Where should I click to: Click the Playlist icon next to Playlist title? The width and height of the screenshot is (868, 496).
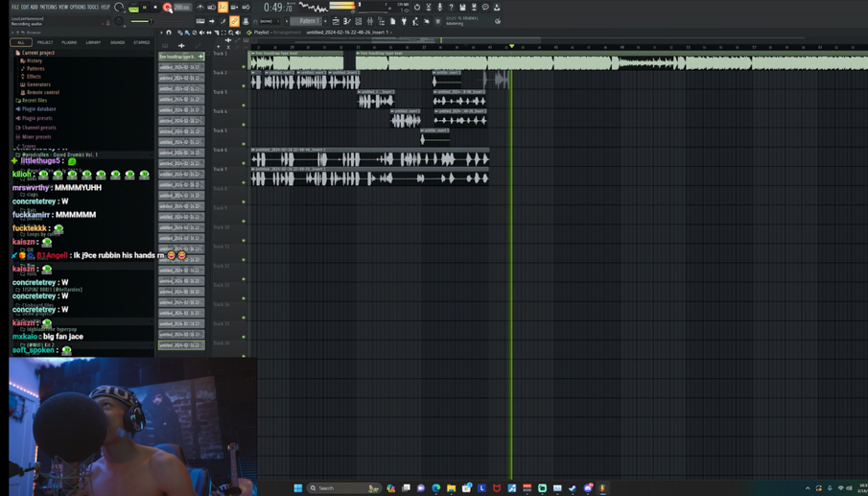(249, 33)
